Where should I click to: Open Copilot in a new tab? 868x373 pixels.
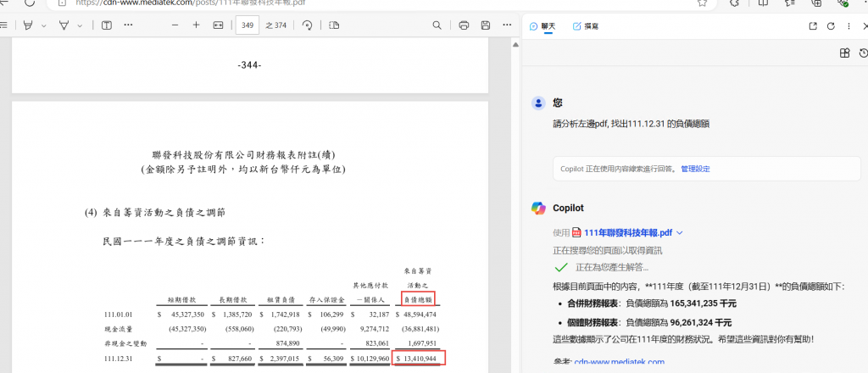point(813,26)
